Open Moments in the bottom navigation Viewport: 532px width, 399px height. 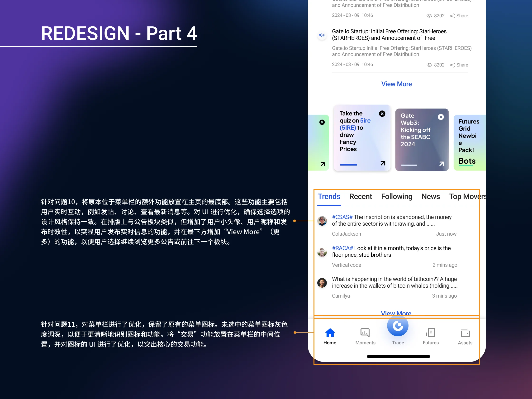pyautogui.click(x=365, y=337)
